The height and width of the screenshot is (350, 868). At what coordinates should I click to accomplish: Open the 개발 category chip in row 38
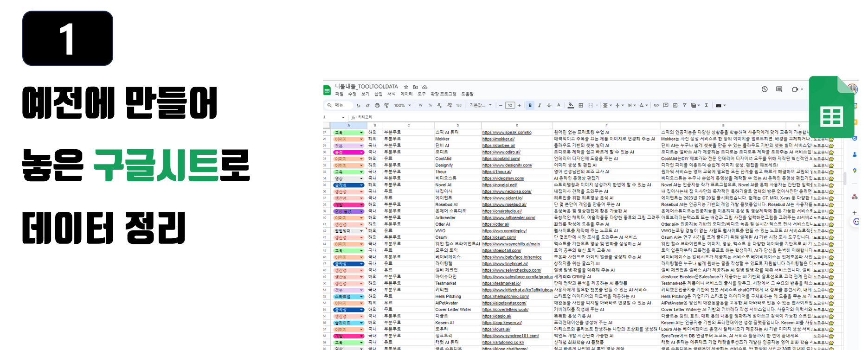(349, 205)
